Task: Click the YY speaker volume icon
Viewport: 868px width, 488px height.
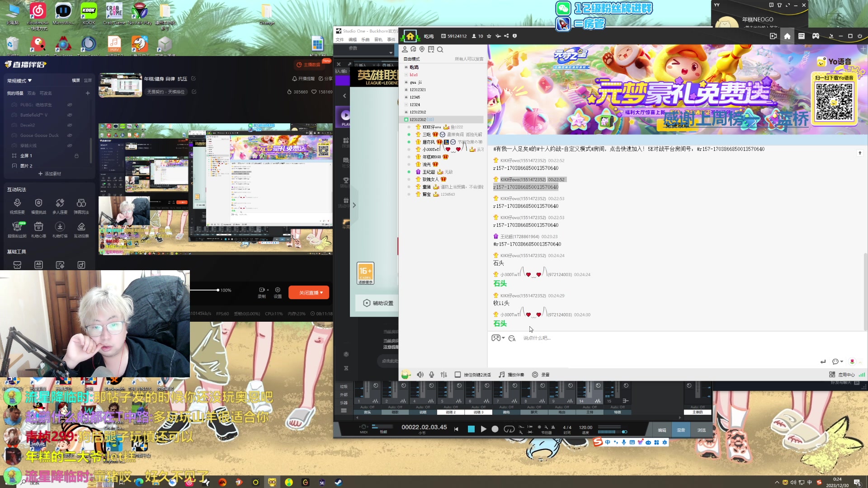Action: (420, 375)
